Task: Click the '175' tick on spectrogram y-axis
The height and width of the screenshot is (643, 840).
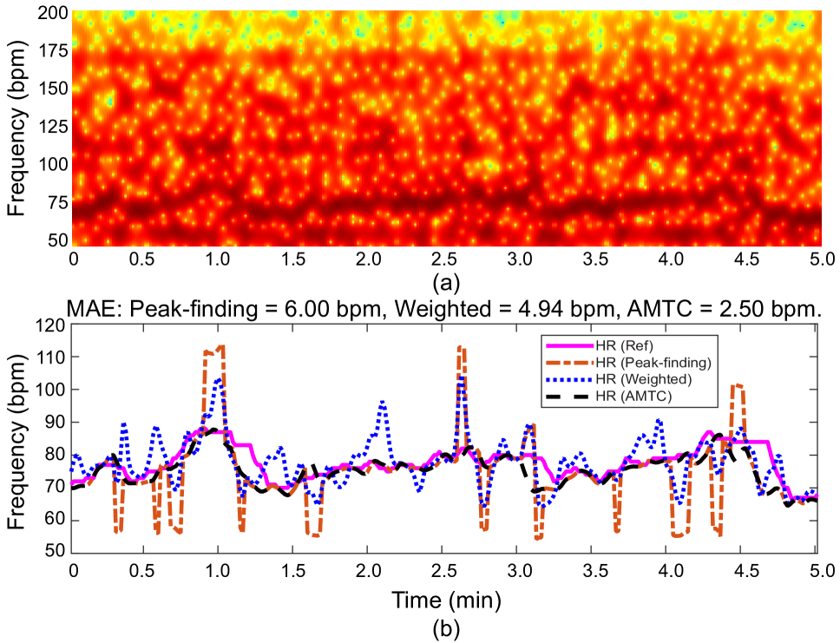Action: (x=53, y=50)
